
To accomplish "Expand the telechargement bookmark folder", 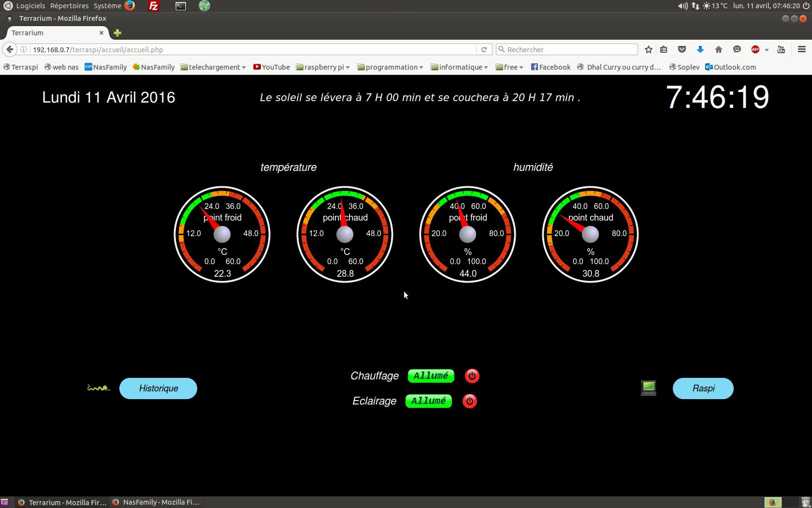I will [x=213, y=67].
